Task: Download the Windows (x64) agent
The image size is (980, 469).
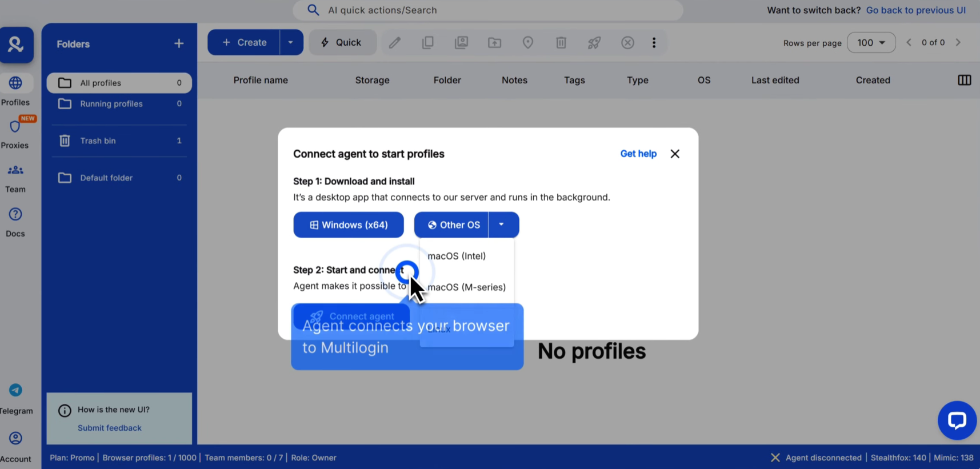Action: [x=349, y=225]
